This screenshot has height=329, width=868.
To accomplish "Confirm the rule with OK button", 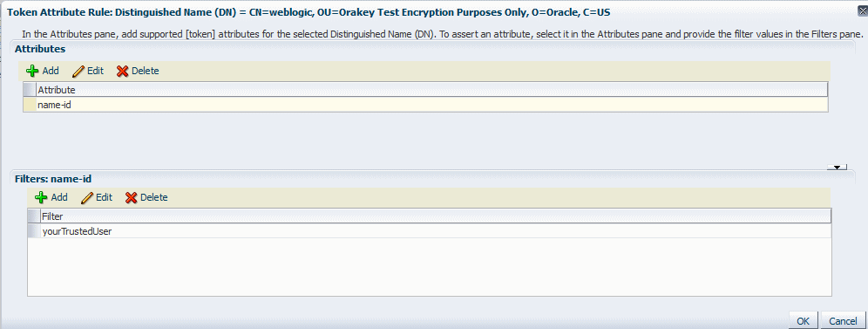I will 804,321.
